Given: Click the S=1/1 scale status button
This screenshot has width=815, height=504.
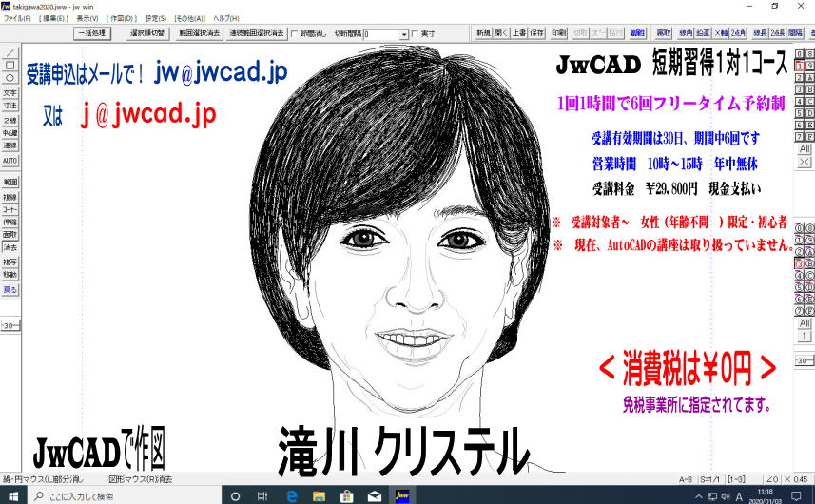Looking at the screenshot, I should click(x=710, y=479).
